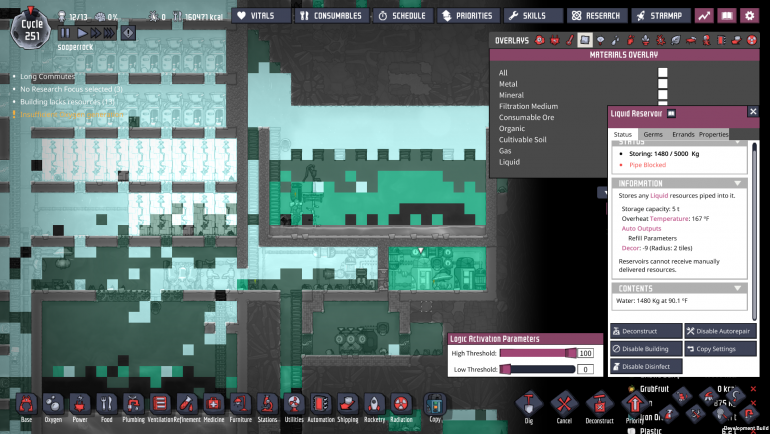770x434 pixels.
Task: Open the Research menu
Action: 597,16
